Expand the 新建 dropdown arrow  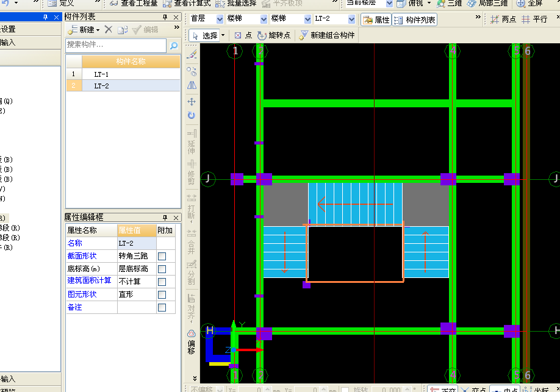pyautogui.click(x=98, y=30)
